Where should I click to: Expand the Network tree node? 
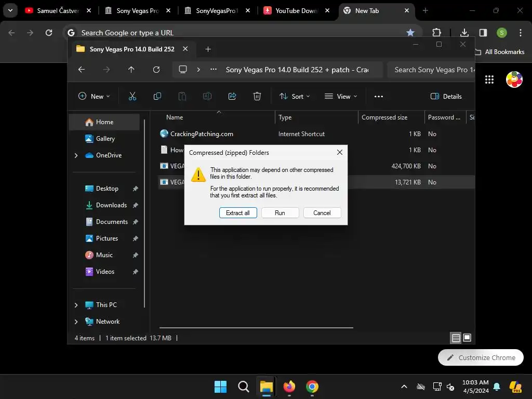[76, 322]
